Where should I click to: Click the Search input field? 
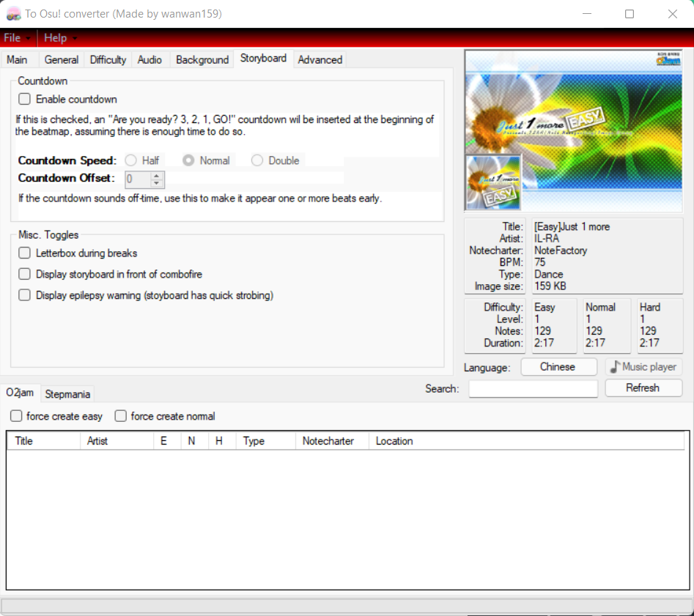pos(534,388)
